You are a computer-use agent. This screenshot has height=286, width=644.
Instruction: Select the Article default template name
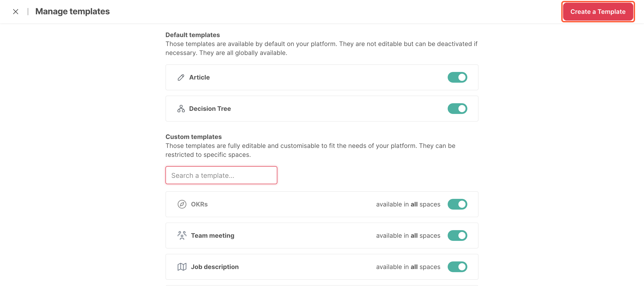click(x=199, y=78)
